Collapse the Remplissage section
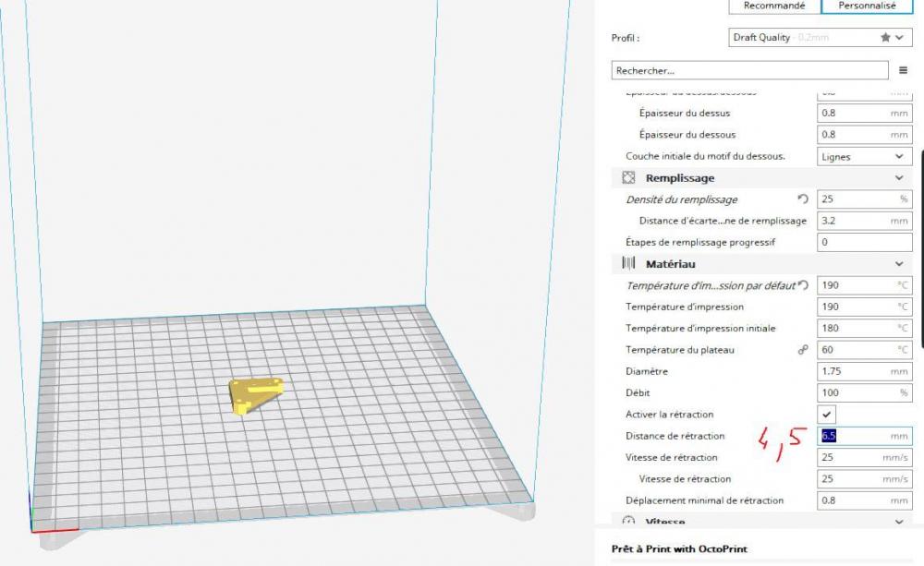The width and height of the screenshot is (924, 566). [899, 178]
